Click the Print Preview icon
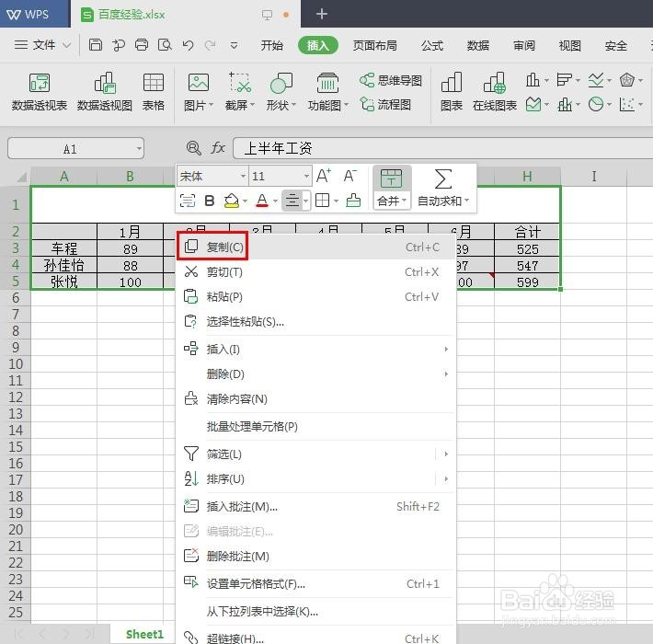 [165, 44]
